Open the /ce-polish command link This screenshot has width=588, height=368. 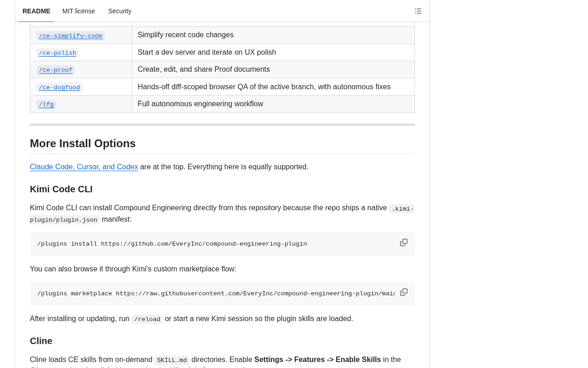[x=57, y=53]
